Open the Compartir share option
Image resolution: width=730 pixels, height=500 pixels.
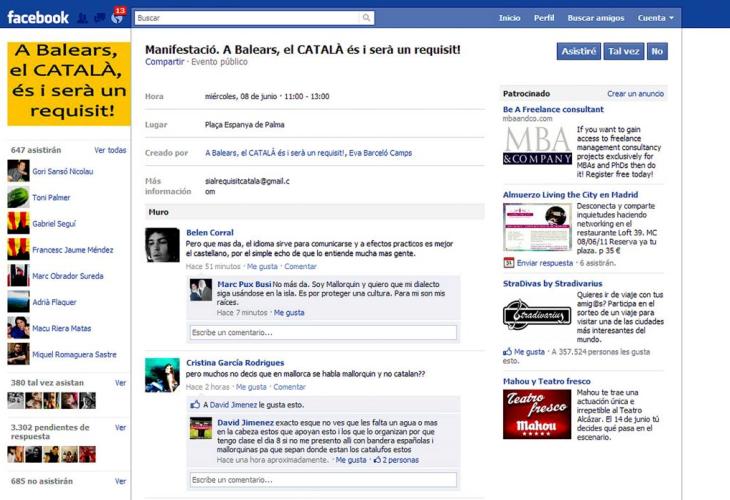tap(164, 62)
